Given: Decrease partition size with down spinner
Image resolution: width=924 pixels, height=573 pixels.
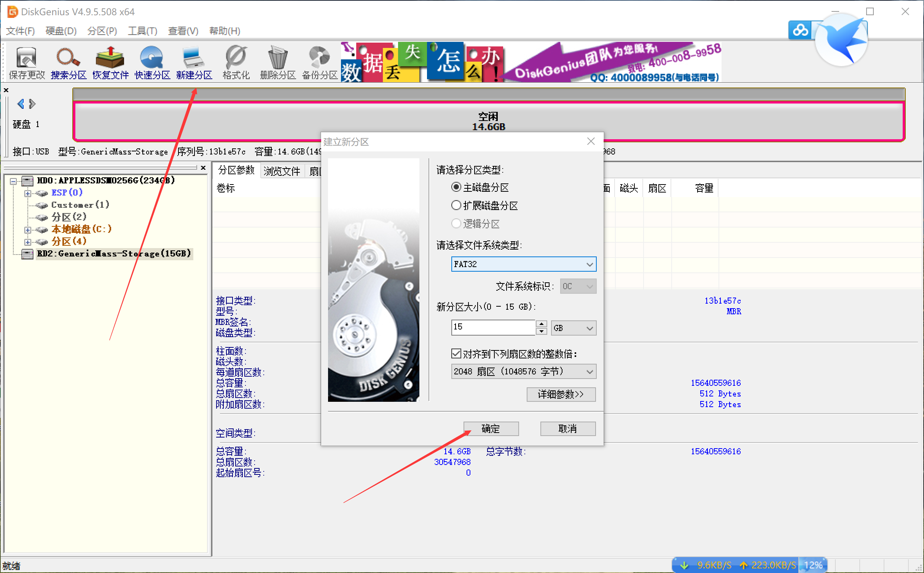Looking at the screenshot, I should click(x=541, y=331).
